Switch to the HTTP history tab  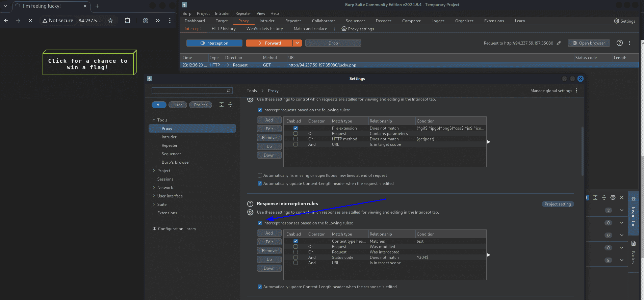[224, 29]
